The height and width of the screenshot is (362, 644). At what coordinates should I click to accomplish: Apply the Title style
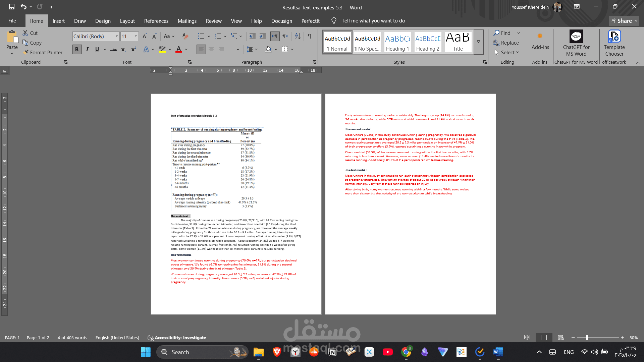pos(458,42)
